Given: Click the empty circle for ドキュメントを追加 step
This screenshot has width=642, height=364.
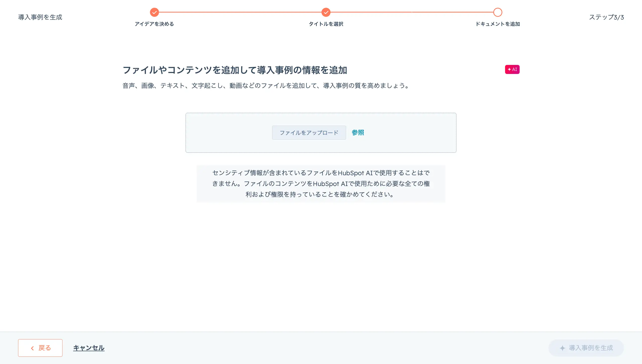Looking at the screenshot, I should click(498, 12).
